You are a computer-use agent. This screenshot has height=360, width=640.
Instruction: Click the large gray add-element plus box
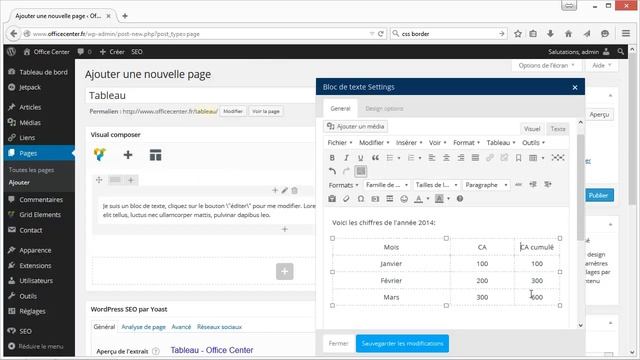tap(284, 271)
